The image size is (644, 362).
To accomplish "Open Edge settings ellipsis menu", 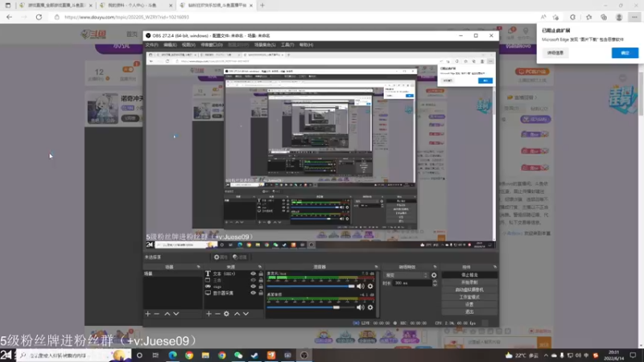I will click(x=634, y=17).
